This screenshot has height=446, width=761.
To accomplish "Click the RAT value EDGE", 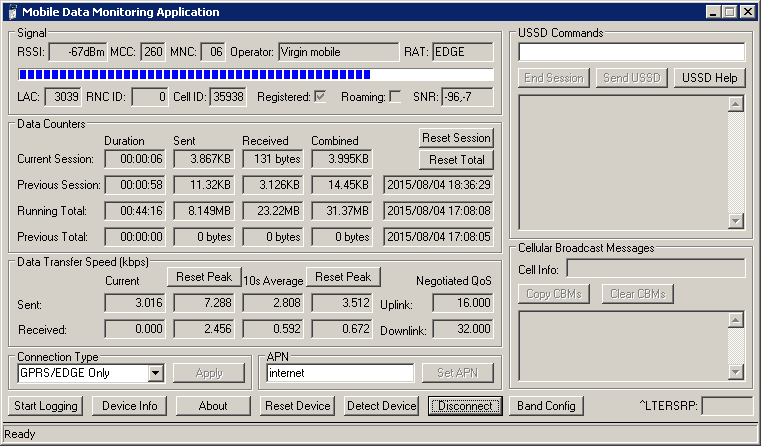I will [463, 52].
